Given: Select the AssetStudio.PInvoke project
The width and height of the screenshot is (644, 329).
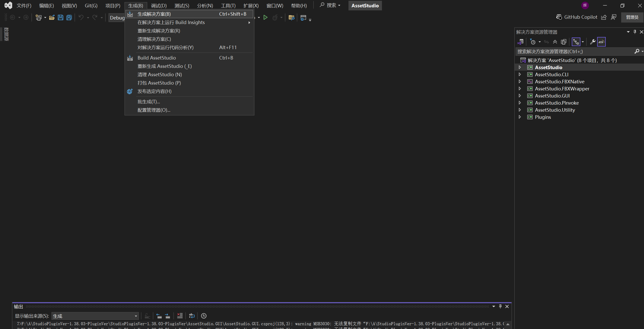Looking at the screenshot, I should [557, 103].
